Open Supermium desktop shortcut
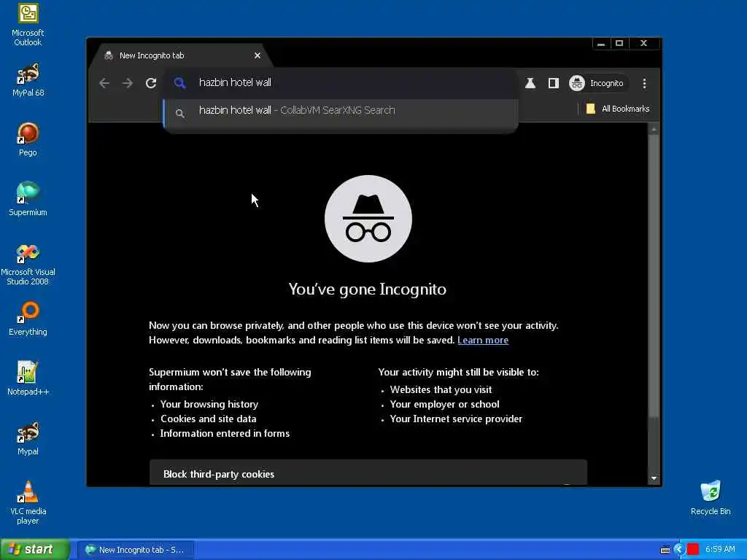 (x=28, y=199)
